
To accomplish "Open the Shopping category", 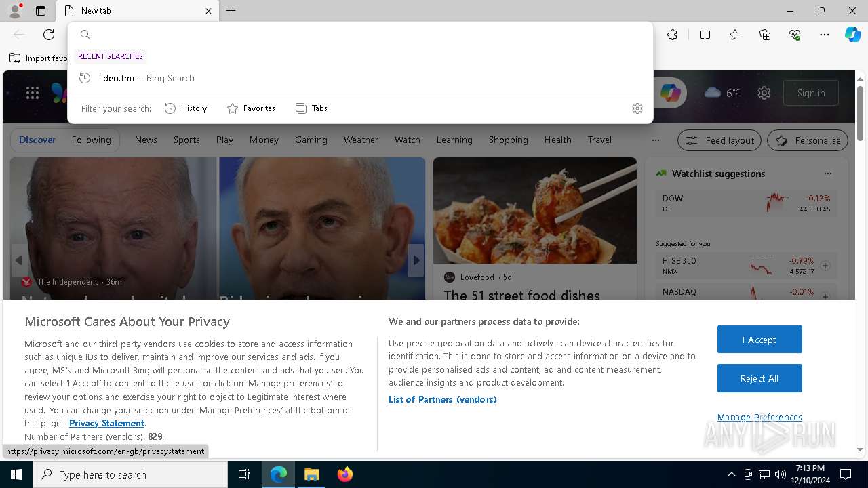I will 509,140.
